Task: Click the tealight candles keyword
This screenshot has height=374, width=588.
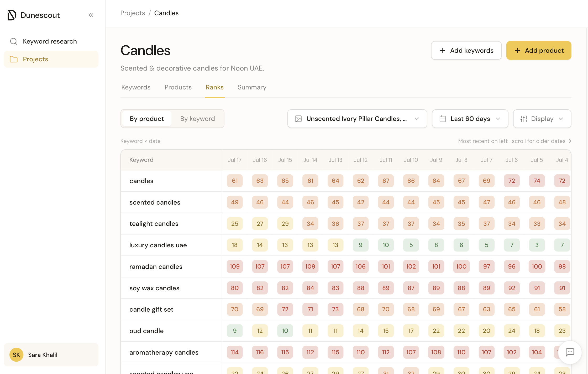Action: coord(154,224)
